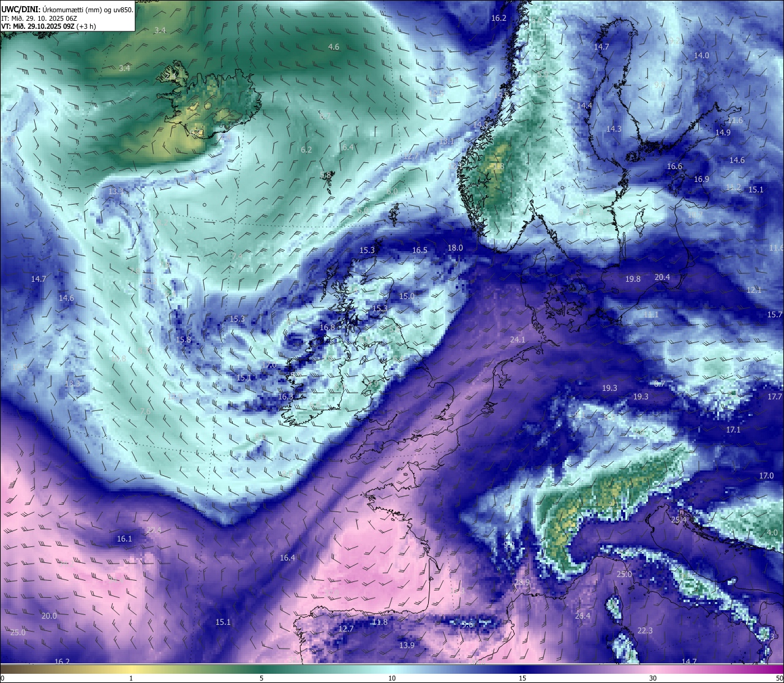The image size is (784, 683).
Task: Click the 17.1 value over central Europe
Action: point(733,430)
